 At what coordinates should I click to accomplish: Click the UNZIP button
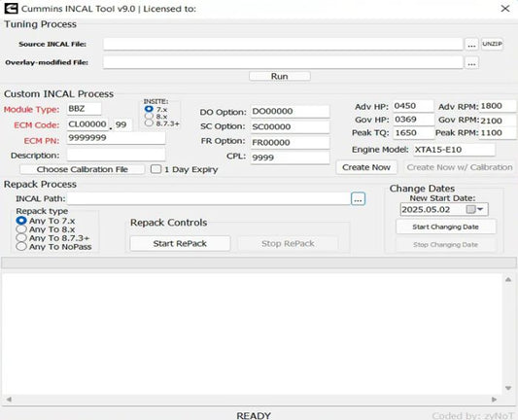492,44
